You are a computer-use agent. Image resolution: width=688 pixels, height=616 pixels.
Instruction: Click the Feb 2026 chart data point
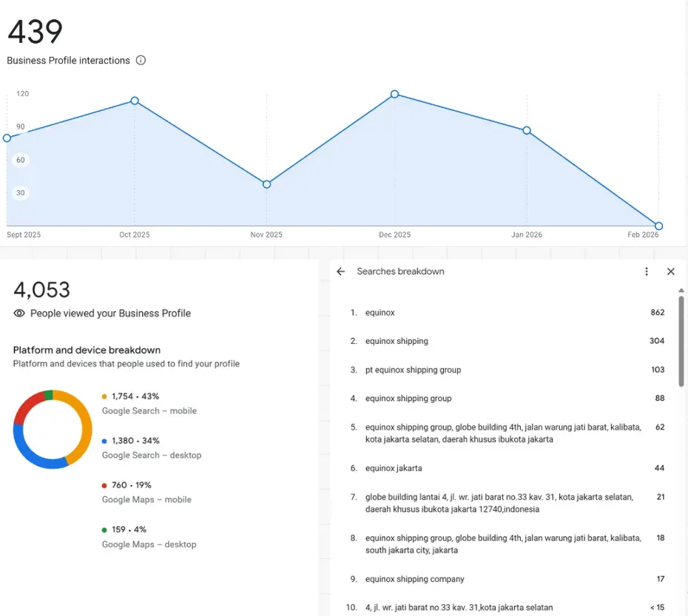[x=658, y=226]
